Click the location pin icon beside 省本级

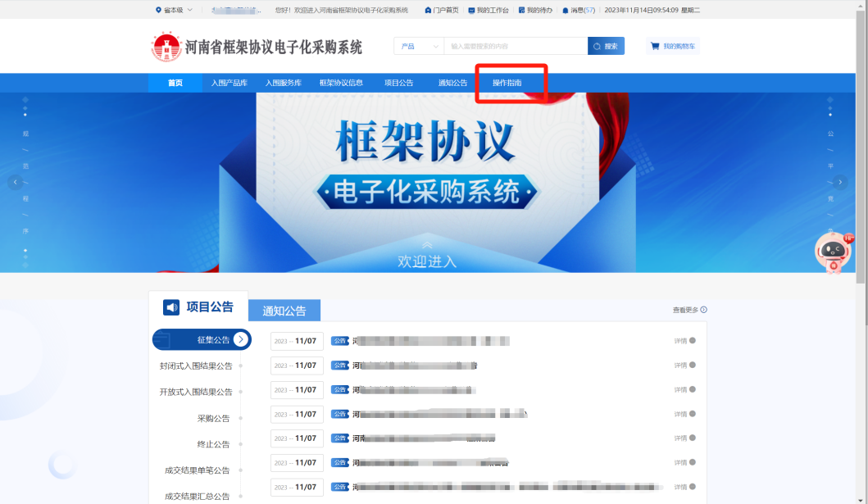(158, 10)
